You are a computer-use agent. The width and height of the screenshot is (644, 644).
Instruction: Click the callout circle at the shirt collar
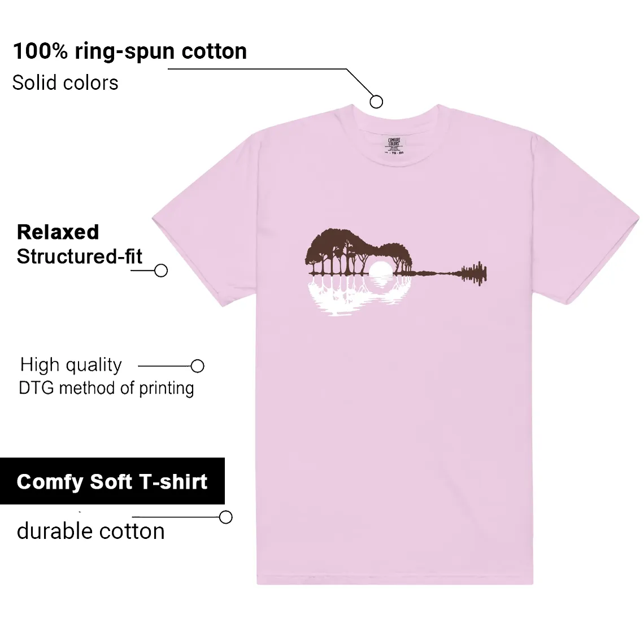click(x=376, y=102)
